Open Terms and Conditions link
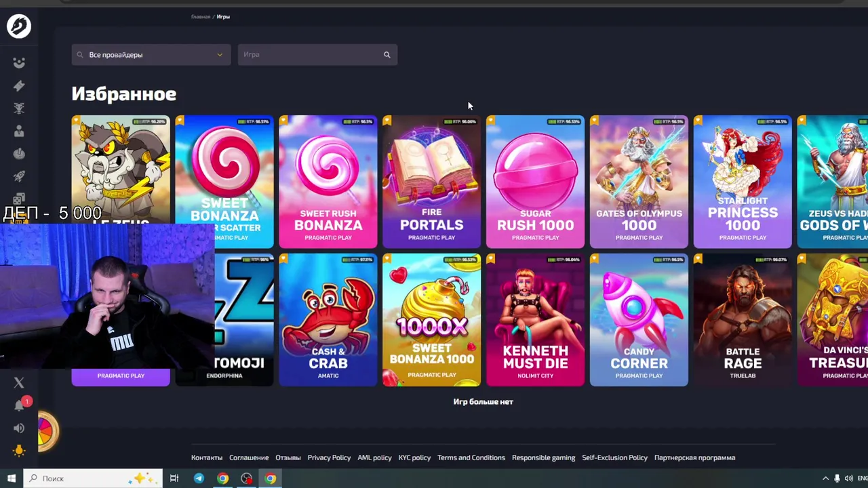 tap(471, 457)
